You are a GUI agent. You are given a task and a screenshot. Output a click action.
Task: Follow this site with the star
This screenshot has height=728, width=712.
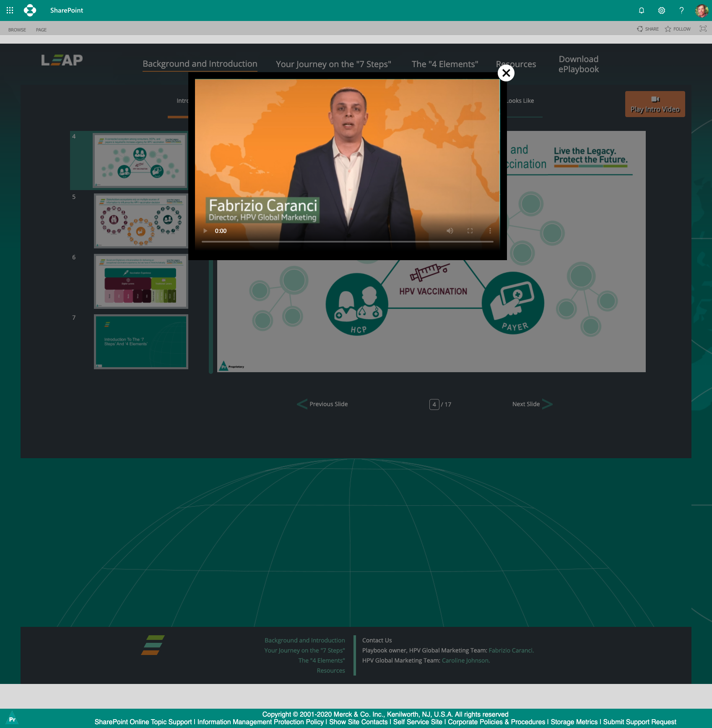(x=678, y=29)
